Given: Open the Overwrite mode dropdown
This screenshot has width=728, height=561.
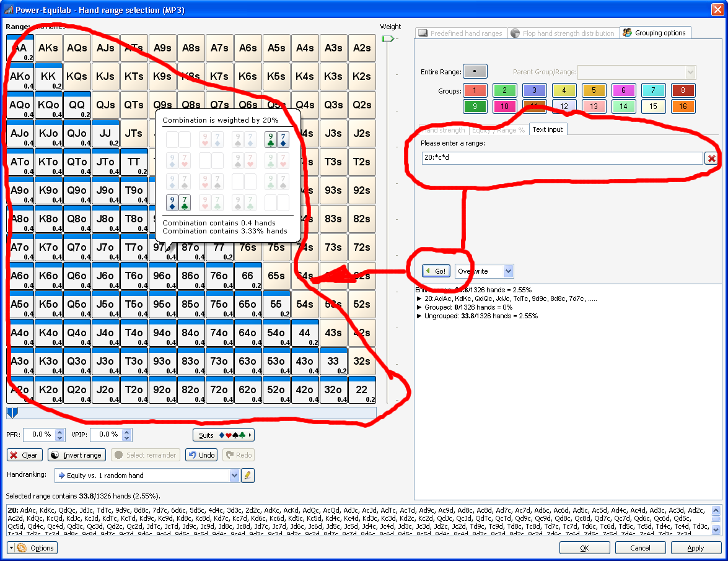Looking at the screenshot, I should click(509, 271).
